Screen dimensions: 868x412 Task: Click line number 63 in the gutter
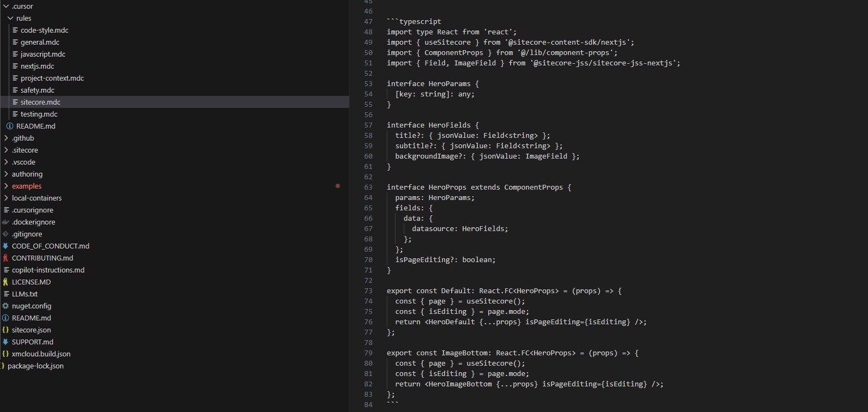pos(368,187)
